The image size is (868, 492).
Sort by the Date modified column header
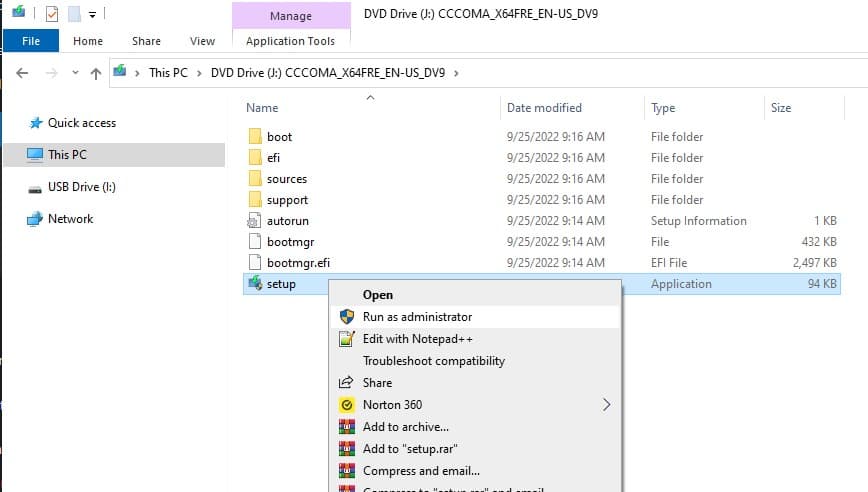[x=544, y=108]
